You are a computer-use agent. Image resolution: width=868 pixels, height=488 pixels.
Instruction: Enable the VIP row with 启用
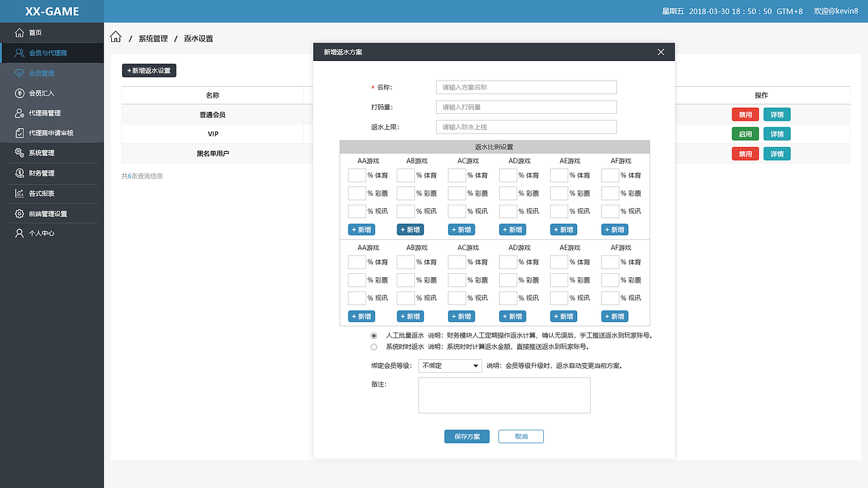[x=745, y=134]
